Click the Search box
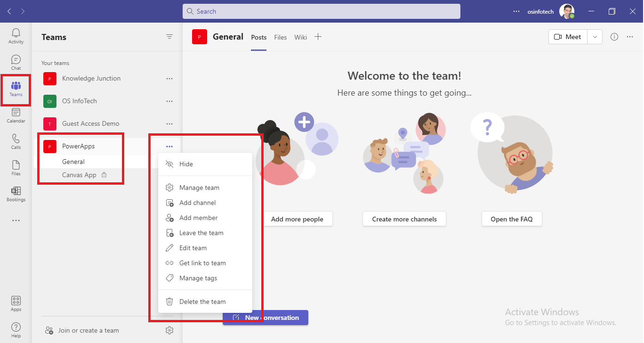Image resolution: width=644 pixels, height=343 pixels. pyautogui.click(x=322, y=11)
